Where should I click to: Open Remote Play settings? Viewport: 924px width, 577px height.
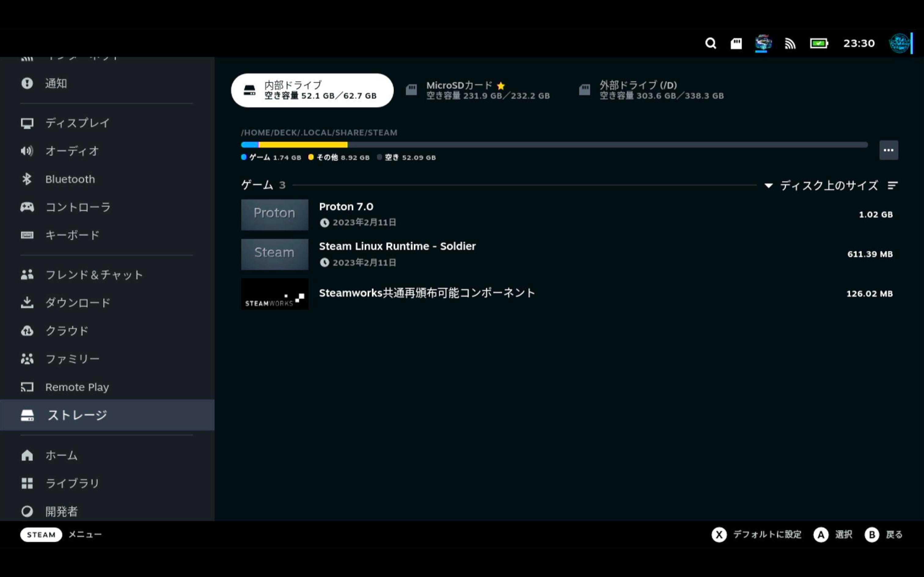[77, 387]
